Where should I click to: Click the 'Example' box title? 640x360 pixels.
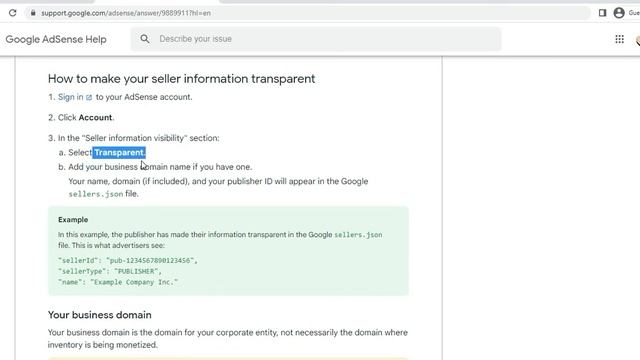73,220
